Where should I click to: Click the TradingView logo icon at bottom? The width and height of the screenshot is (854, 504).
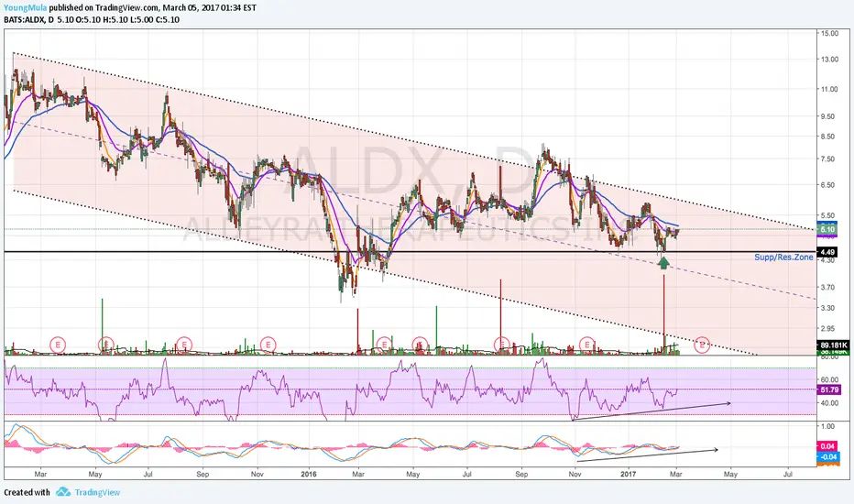coord(63,492)
